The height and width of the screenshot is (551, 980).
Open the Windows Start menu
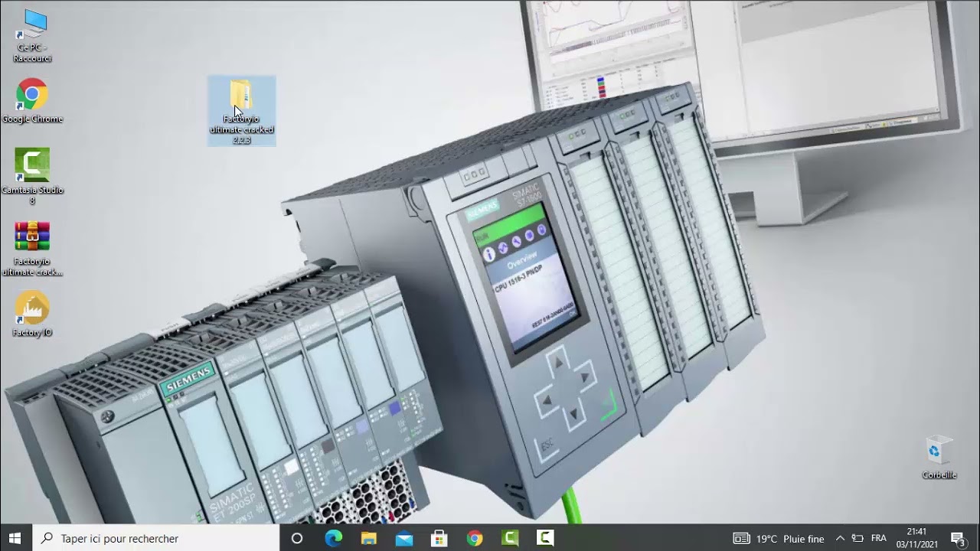pyautogui.click(x=15, y=538)
